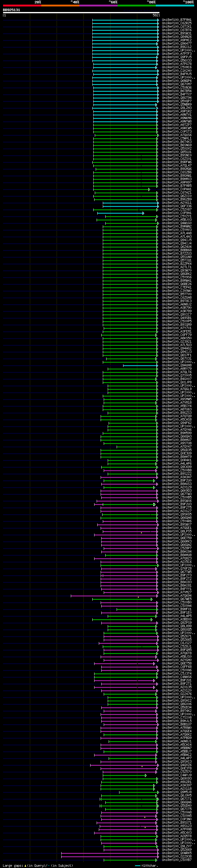This screenshot has width=197, height=868.
Task: Click the purple ~60% identity legend segment
Action: point(98,6)
